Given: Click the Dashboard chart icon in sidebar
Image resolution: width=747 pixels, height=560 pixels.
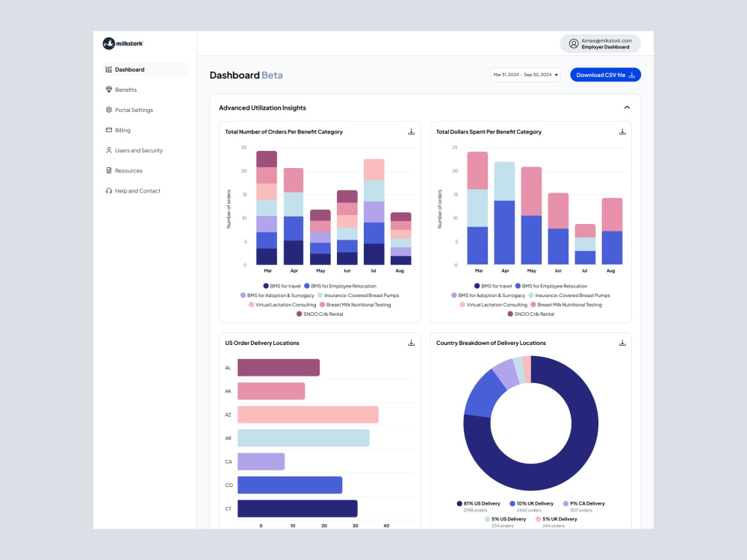Looking at the screenshot, I should coord(108,69).
